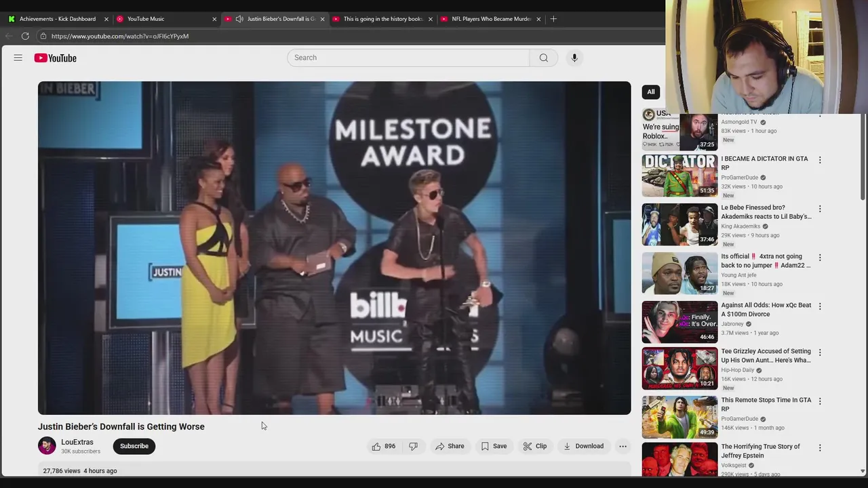Click the thumbs-up like button

click(383, 446)
